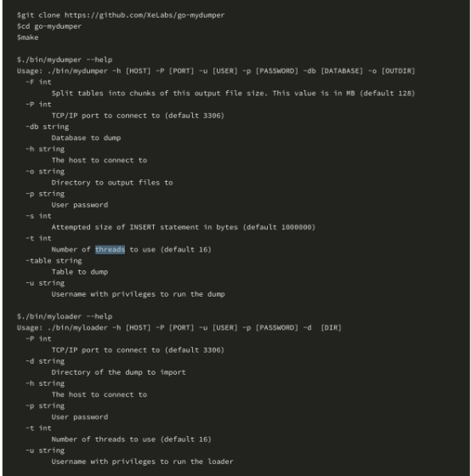Click the highlighted word threads
The image size is (471, 476).
coord(110,250)
